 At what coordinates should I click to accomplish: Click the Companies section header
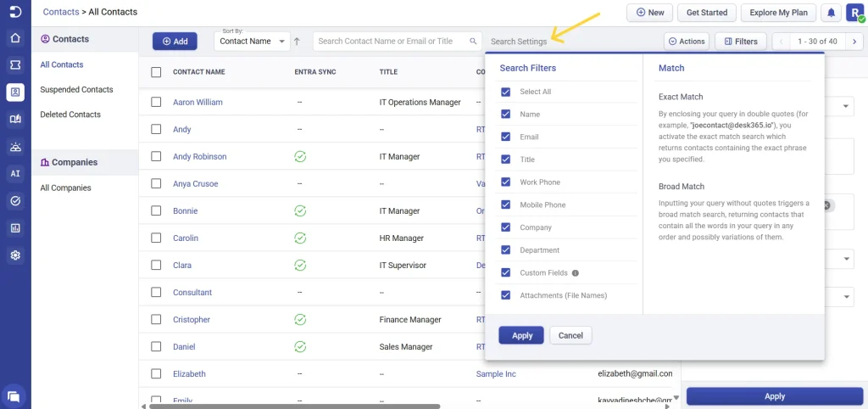tap(85, 162)
